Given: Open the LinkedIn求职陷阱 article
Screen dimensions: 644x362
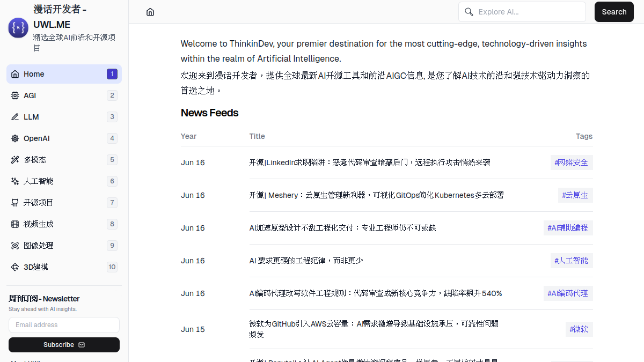Looking at the screenshot, I should [370, 162].
